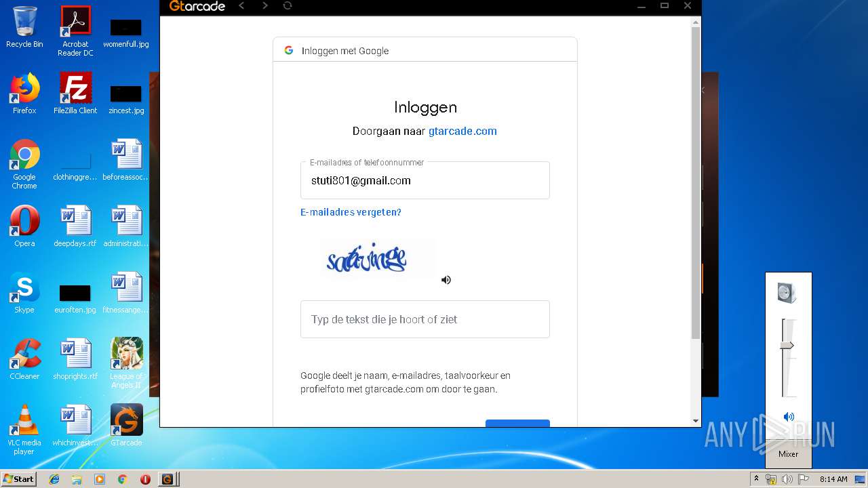Select the administrati... document icon
The width and height of the screenshot is (868, 488).
126,226
